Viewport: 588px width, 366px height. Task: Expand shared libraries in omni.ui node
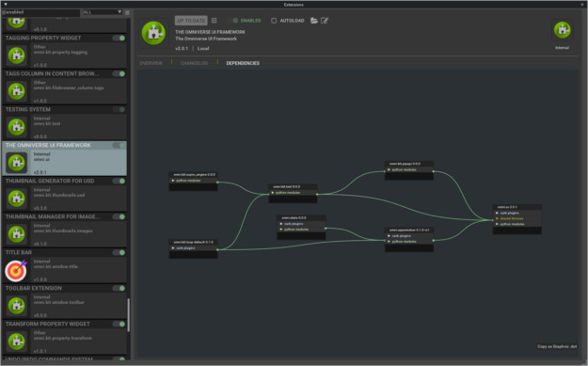click(x=497, y=218)
